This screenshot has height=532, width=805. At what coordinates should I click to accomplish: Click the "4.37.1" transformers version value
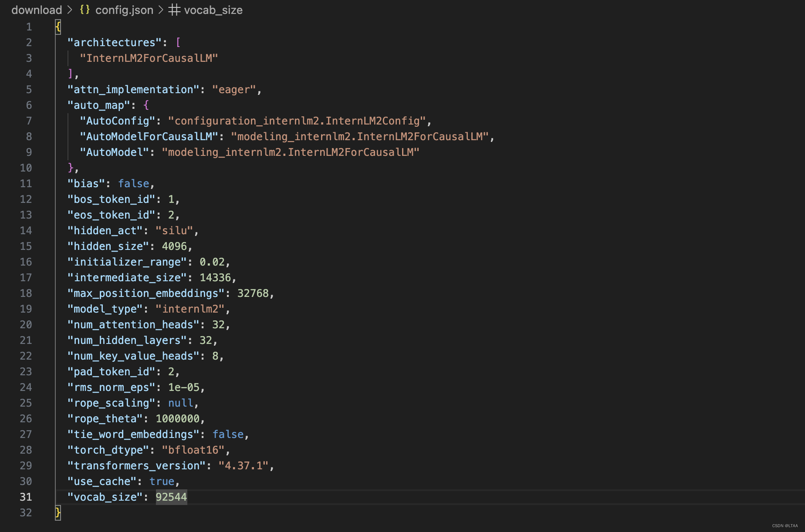point(244,466)
